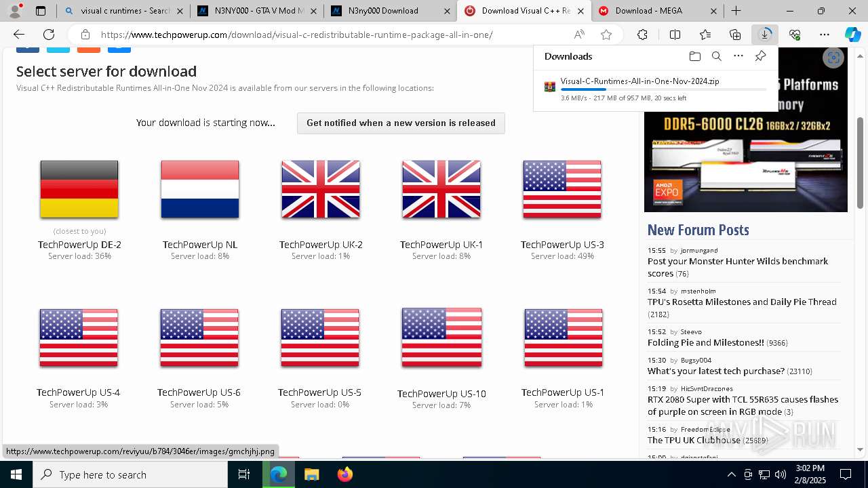Open the Collections icon
The image size is (868, 488).
coord(735,35)
